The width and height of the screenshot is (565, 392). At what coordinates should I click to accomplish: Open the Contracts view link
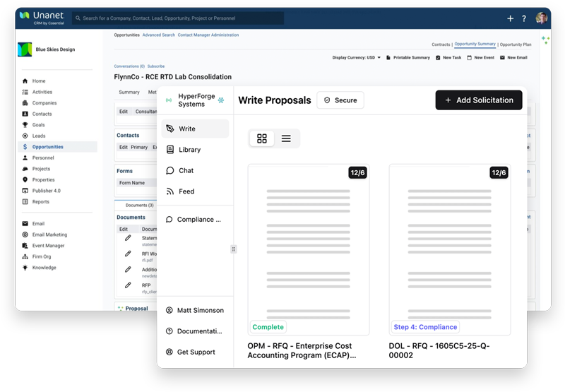[x=441, y=44]
